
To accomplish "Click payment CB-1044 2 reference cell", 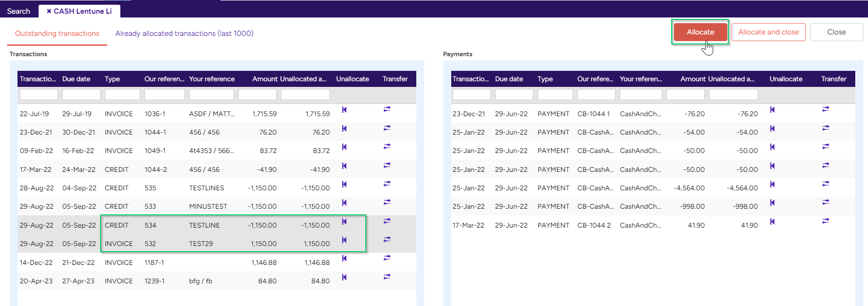I will click(x=594, y=225).
